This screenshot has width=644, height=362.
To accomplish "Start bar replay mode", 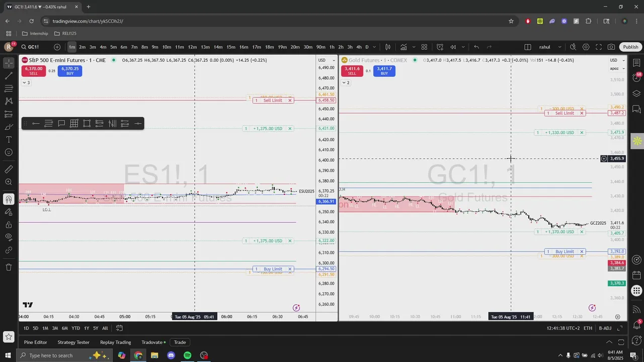I will point(453,47).
